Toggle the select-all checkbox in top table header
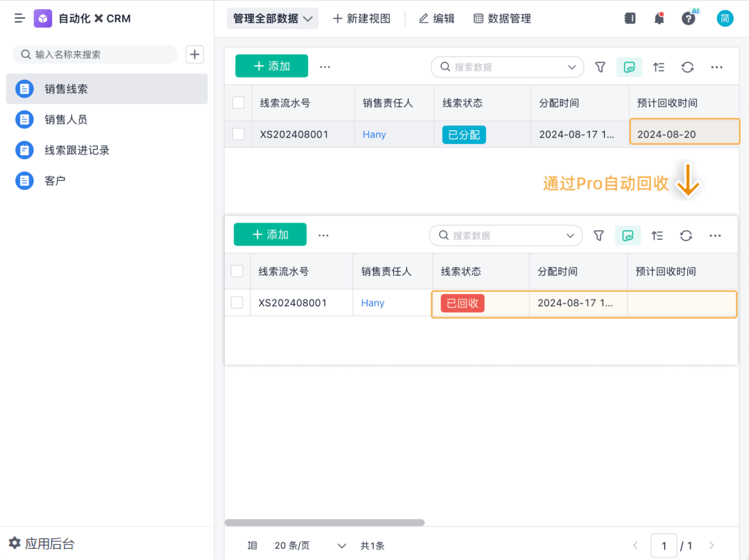 239,103
